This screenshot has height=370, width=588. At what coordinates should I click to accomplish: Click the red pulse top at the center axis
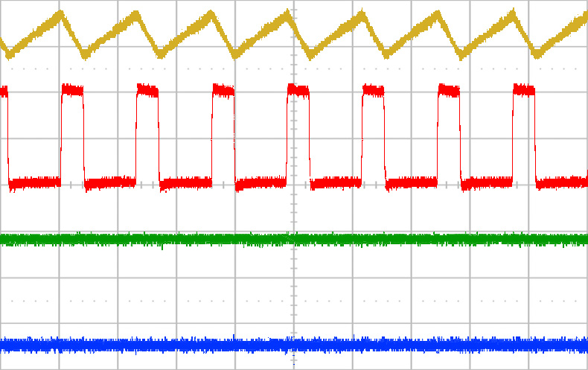click(x=298, y=90)
